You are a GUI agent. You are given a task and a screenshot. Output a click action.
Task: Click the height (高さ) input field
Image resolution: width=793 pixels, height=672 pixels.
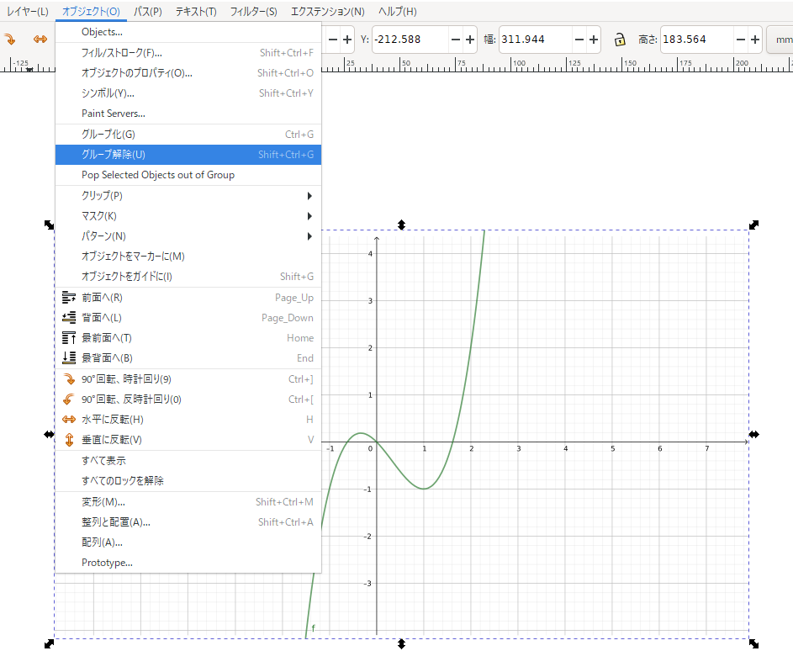coord(697,40)
